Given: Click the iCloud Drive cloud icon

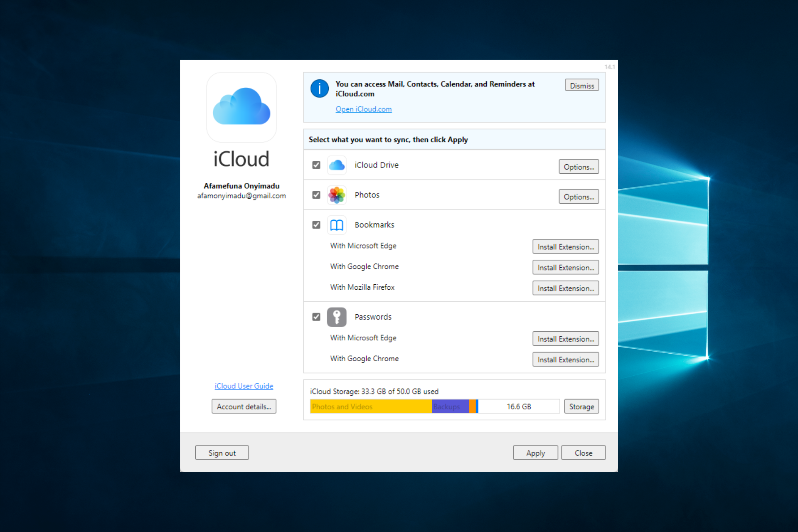Looking at the screenshot, I should tap(337, 165).
